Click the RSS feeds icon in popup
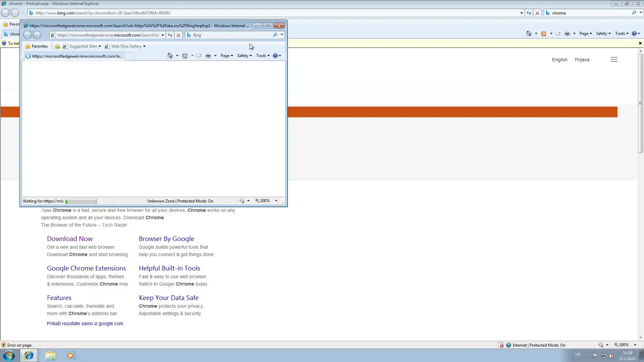Image resolution: width=644 pixels, height=362 pixels. coord(185,56)
